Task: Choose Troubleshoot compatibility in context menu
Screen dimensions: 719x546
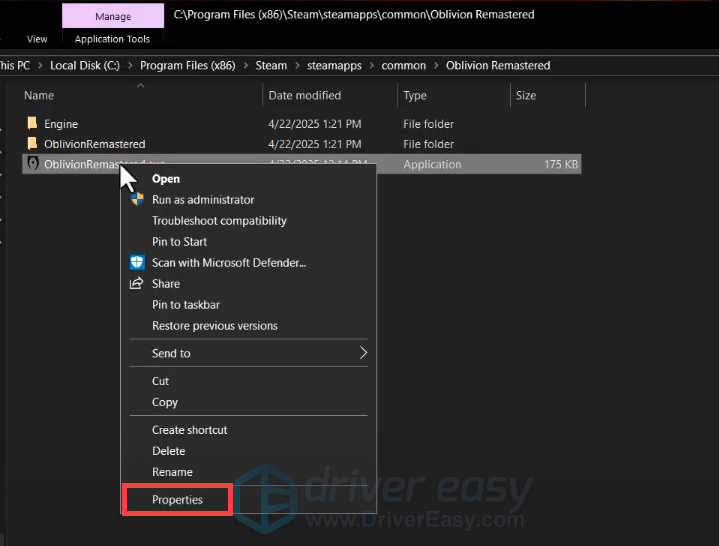Action: (219, 221)
